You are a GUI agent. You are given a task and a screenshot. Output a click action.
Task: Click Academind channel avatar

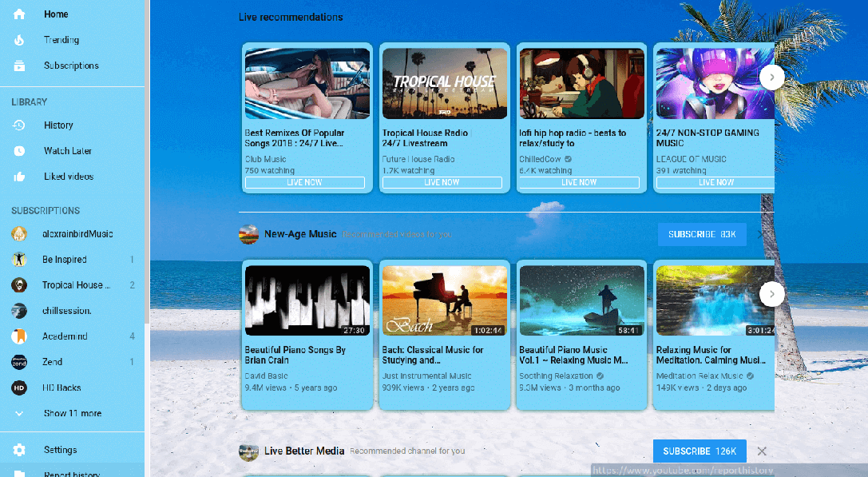coord(19,336)
